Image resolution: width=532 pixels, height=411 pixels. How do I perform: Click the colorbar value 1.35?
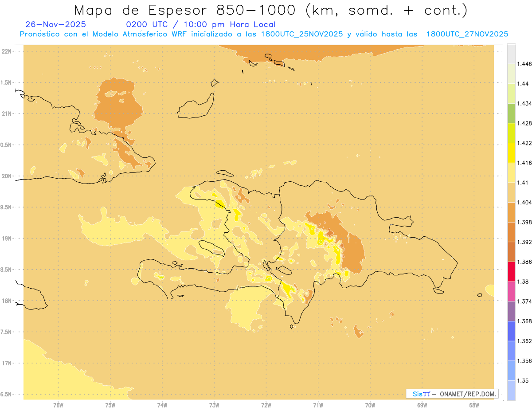point(523,380)
